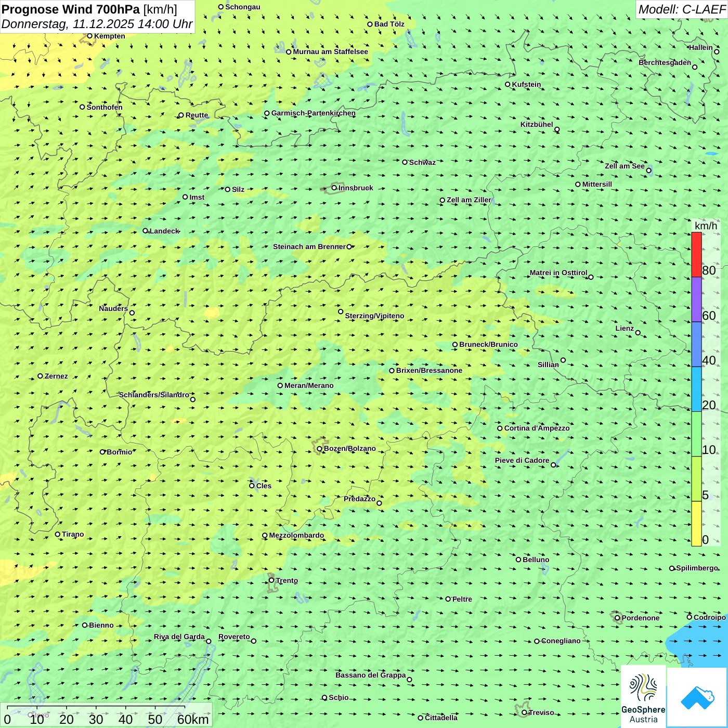Select the Pordenone city label
This screenshot has width=728, height=728.
[641, 618]
